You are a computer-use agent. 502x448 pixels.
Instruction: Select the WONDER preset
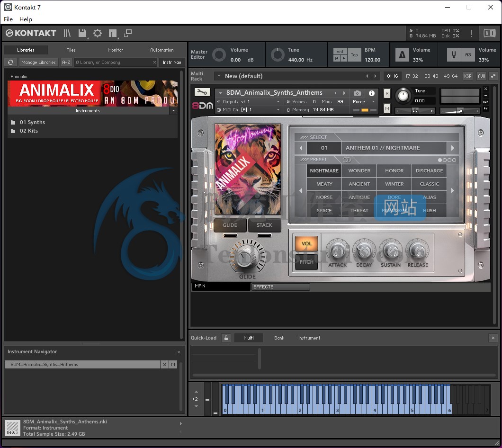coord(359,170)
